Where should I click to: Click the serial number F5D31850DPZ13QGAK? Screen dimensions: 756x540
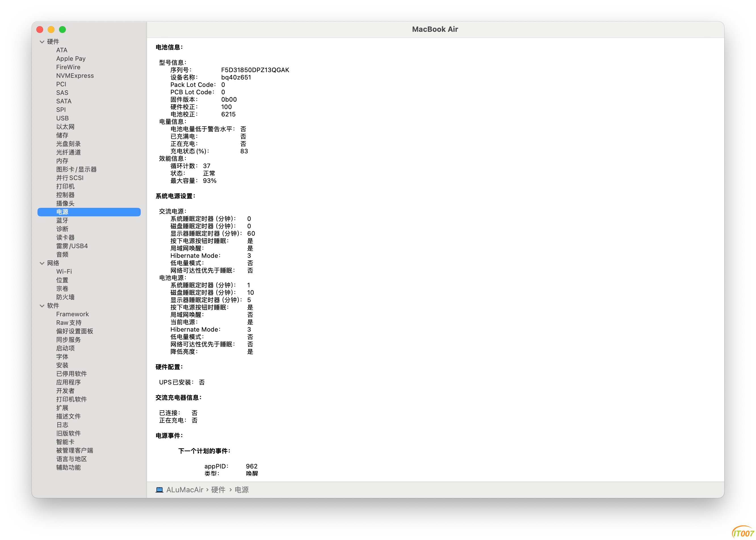[x=255, y=70]
